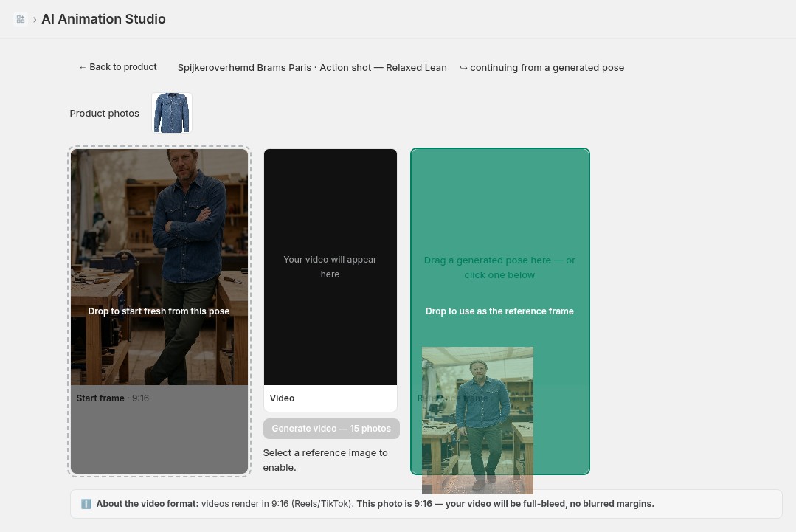Click the breadcrumb chevron before the title
The width and height of the screenshot is (796, 532).
coord(35,20)
